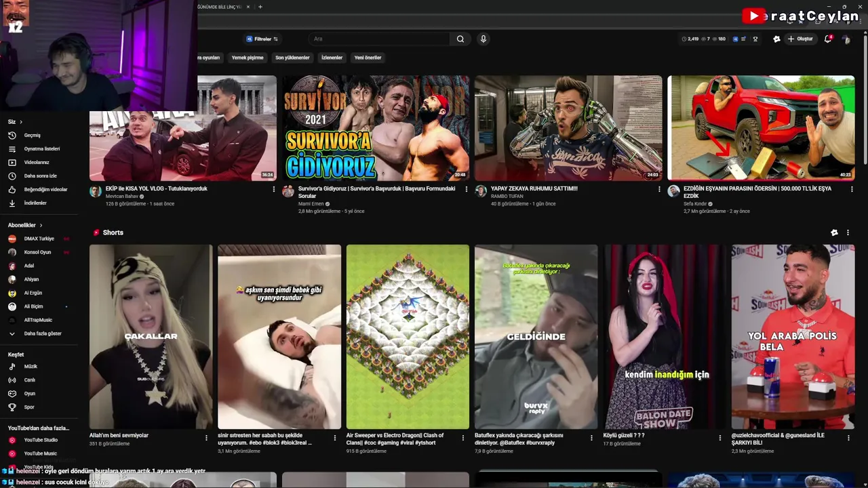The width and height of the screenshot is (868, 488).
Task: Open notifications bell
Action: click(x=827, y=39)
